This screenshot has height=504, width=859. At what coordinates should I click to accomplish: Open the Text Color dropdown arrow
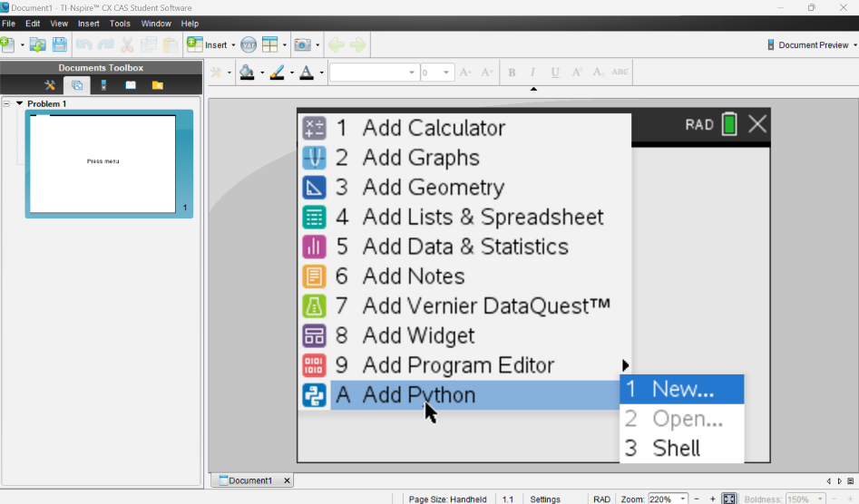point(322,73)
